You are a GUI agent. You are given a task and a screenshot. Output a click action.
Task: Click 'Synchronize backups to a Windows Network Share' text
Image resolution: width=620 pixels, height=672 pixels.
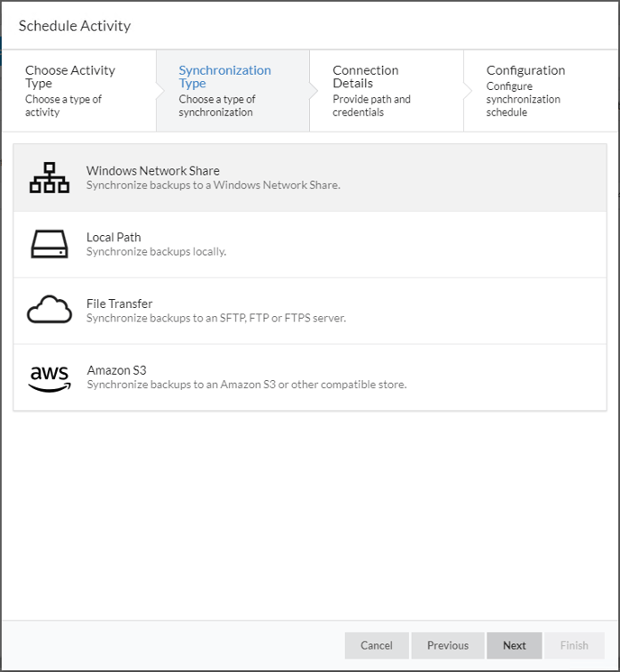(213, 186)
